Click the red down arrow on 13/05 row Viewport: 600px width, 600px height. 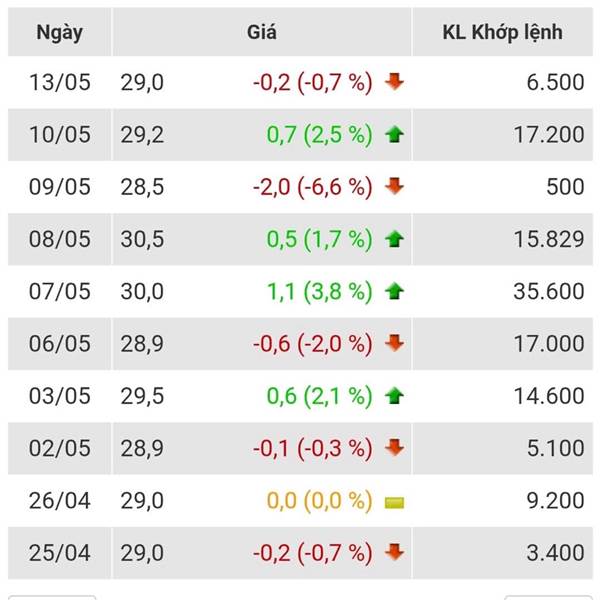[394, 82]
